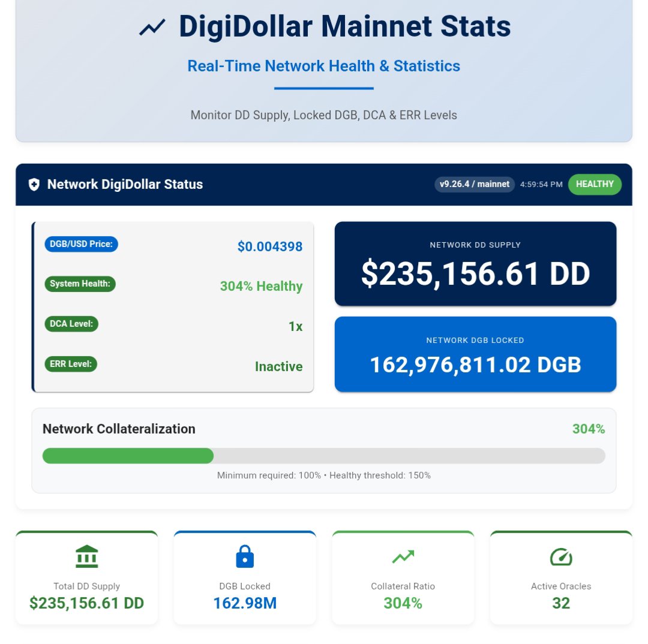Click the Total DD Supply card label
648x644 pixels.
[87, 586]
